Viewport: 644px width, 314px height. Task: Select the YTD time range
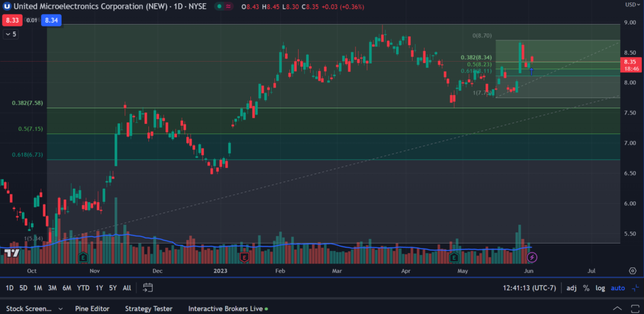84,288
